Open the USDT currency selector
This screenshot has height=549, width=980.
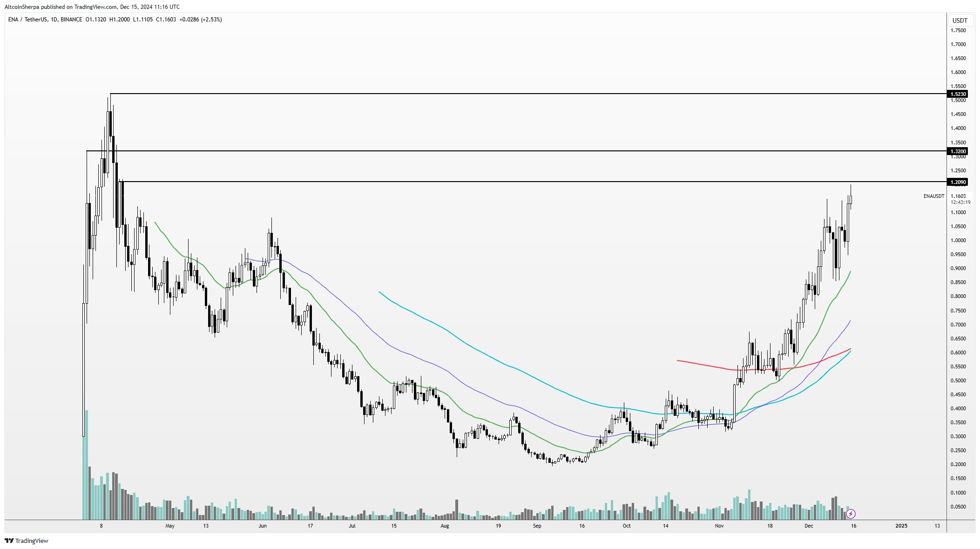pyautogui.click(x=960, y=20)
